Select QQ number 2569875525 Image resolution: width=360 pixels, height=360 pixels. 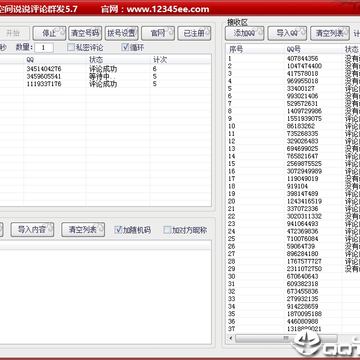304,164
